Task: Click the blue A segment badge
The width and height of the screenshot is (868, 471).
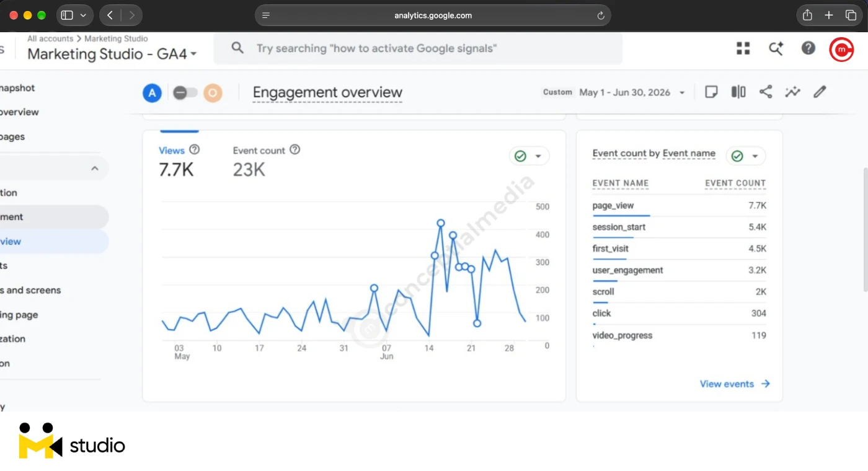Action: [x=152, y=94]
